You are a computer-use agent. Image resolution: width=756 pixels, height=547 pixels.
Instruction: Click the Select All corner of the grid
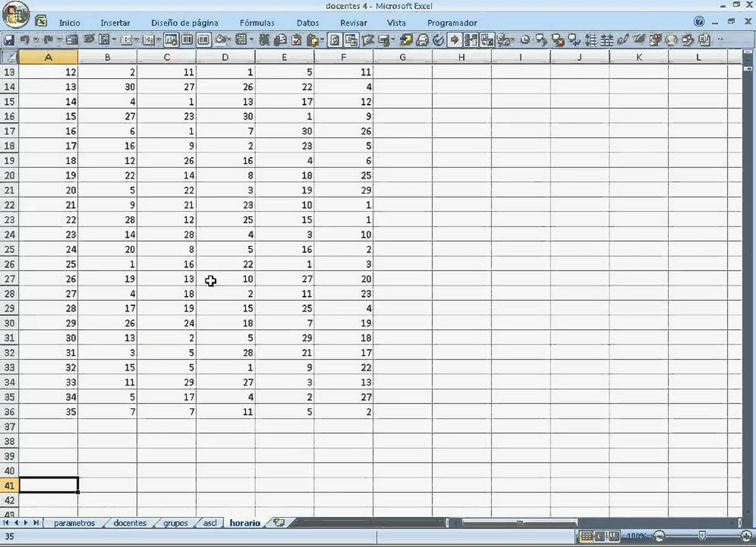click(x=9, y=57)
